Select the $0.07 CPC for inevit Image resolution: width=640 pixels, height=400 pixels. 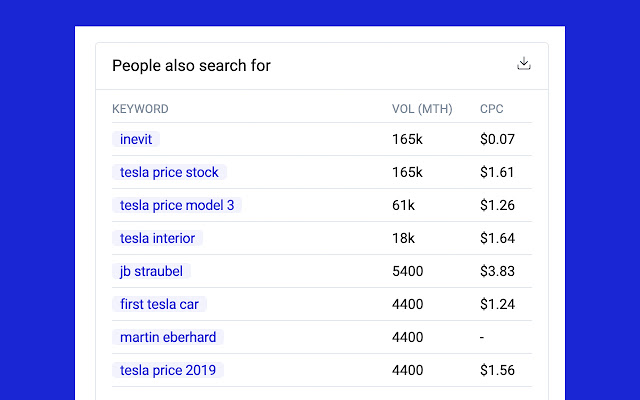pos(497,139)
